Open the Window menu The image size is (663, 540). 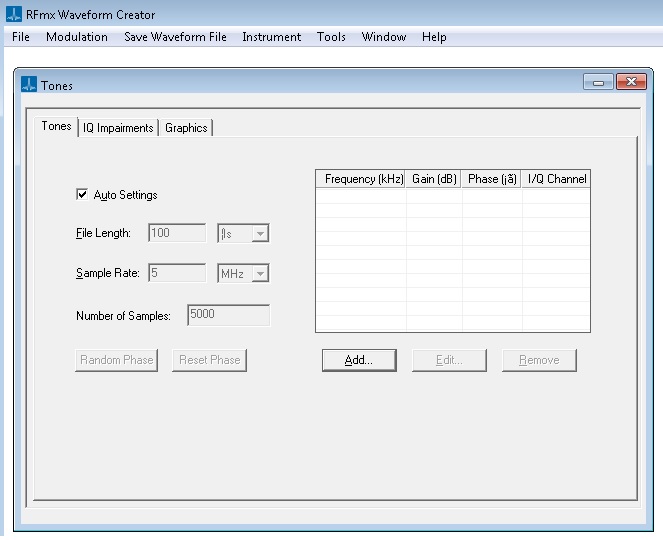coord(384,37)
